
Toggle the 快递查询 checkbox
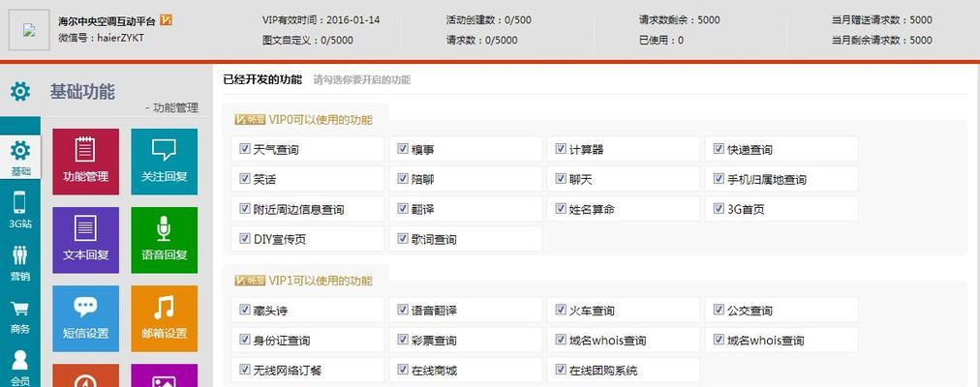(x=719, y=149)
